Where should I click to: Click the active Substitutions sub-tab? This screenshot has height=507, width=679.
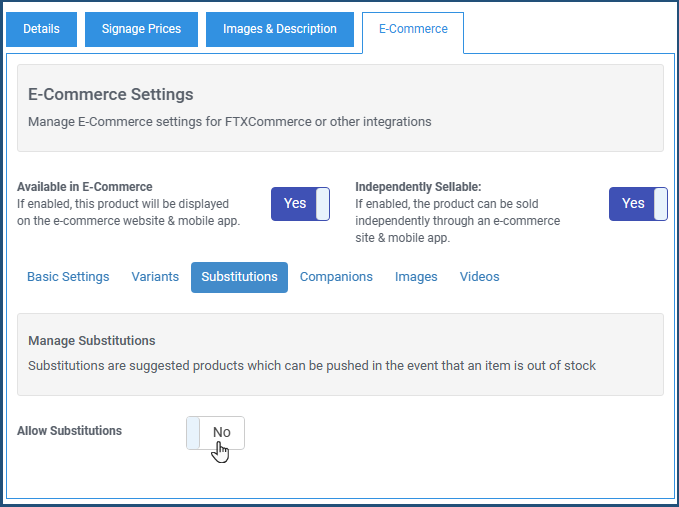click(239, 277)
